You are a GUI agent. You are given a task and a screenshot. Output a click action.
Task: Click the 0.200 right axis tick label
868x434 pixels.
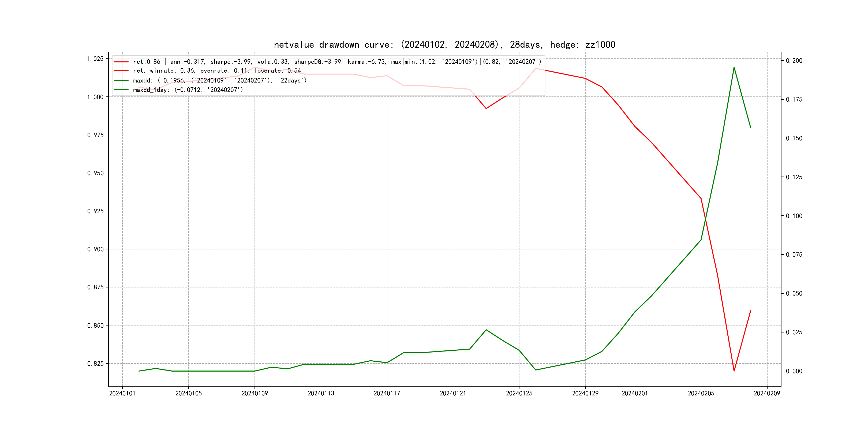[794, 61]
